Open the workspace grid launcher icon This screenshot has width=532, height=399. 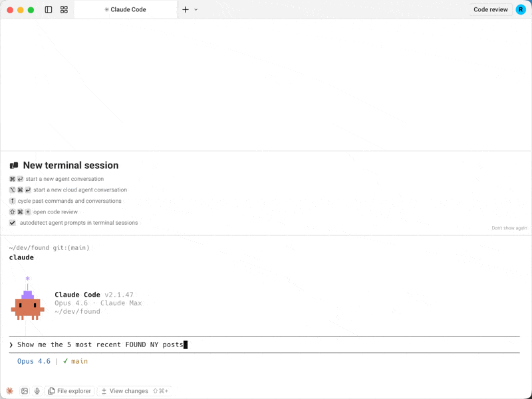(63, 9)
